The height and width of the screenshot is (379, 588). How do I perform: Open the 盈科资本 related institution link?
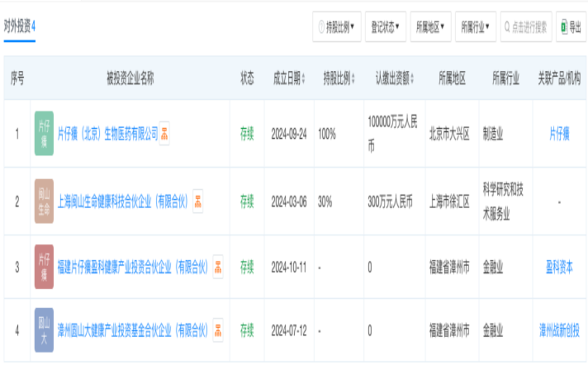[x=559, y=267]
